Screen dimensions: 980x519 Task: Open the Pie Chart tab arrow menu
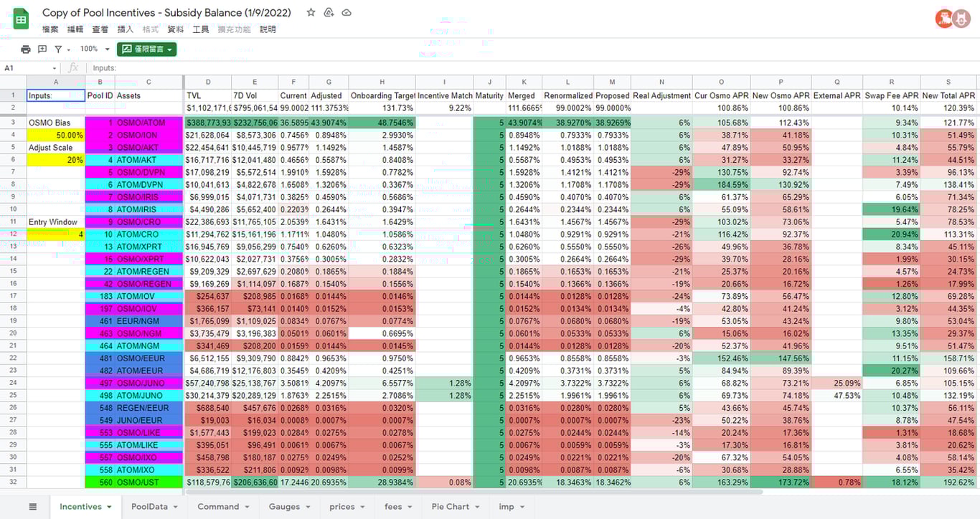476,507
